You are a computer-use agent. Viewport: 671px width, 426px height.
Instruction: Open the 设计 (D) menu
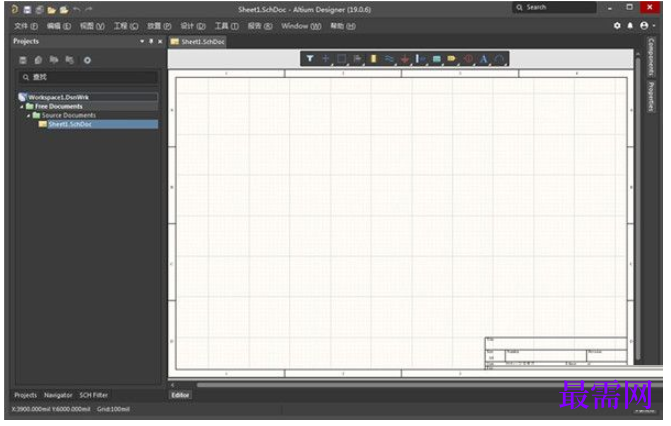[x=193, y=26]
